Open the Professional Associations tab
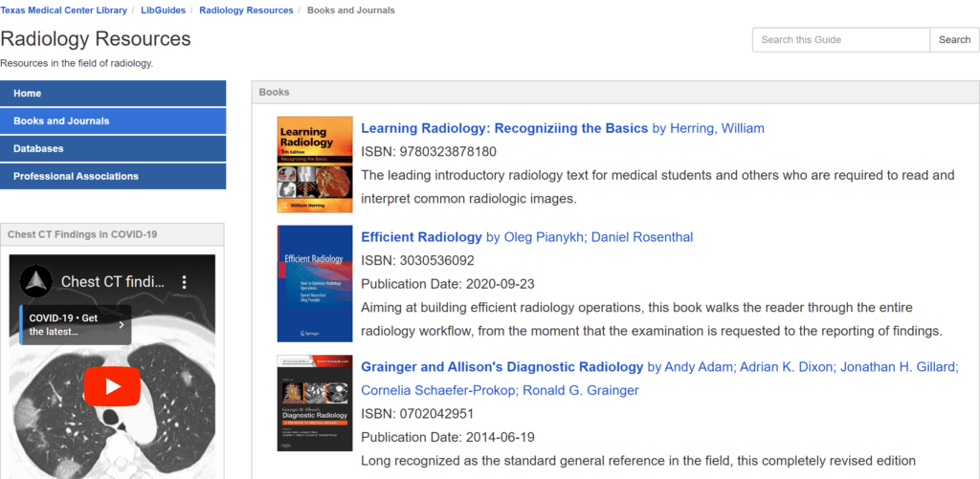980x479 pixels. 113,176
